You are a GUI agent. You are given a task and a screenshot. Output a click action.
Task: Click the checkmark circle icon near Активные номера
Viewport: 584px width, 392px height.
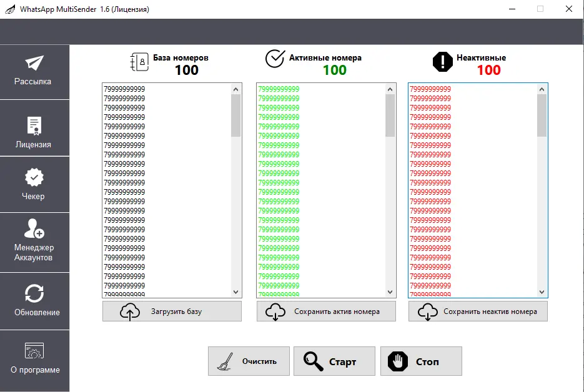coord(275,59)
